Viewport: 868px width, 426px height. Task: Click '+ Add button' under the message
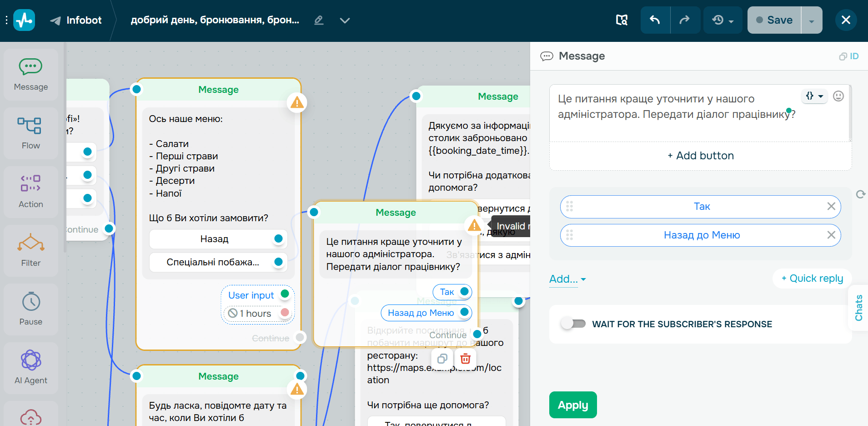[x=701, y=156]
